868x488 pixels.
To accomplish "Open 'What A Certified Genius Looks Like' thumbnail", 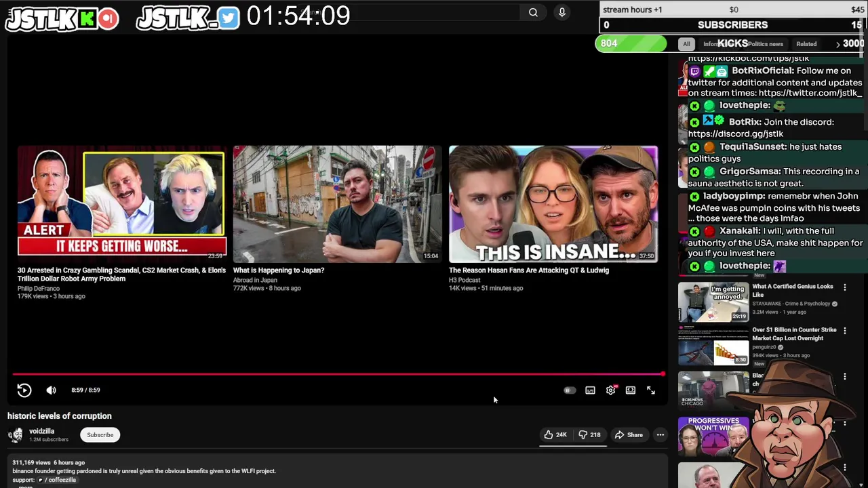I will pyautogui.click(x=713, y=302).
